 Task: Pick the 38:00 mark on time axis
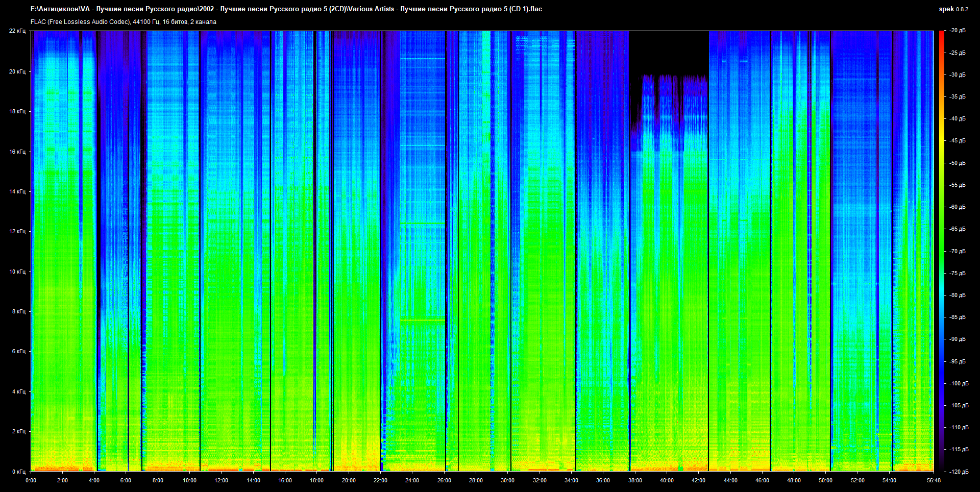pyautogui.click(x=635, y=480)
